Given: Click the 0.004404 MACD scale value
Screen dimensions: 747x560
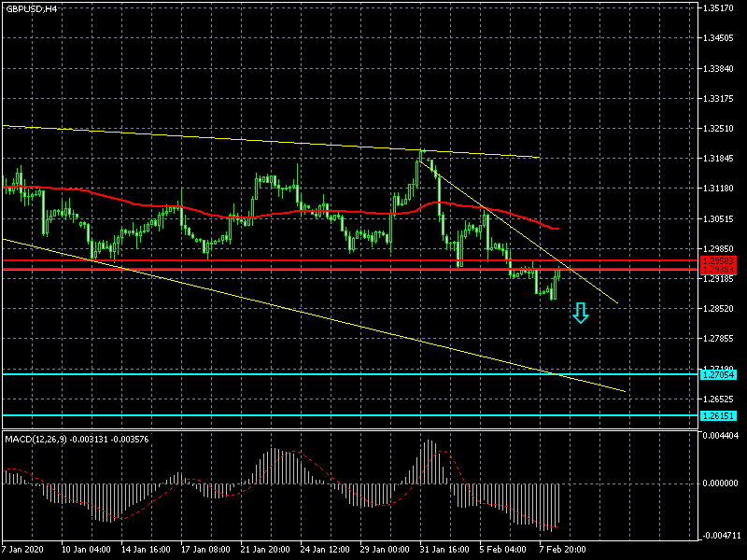Looking at the screenshot, I should [720, 436].
